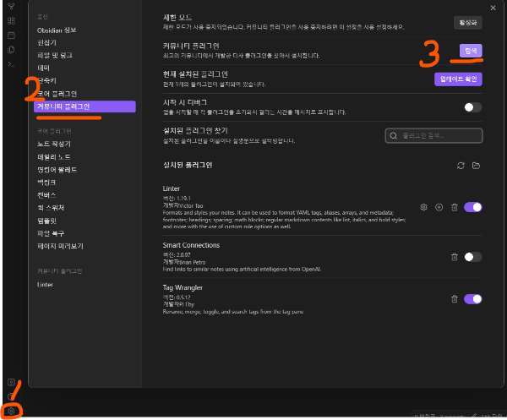Click 탐색 to browse community plugins
The image size is (507, 420).
click(471, 51)
